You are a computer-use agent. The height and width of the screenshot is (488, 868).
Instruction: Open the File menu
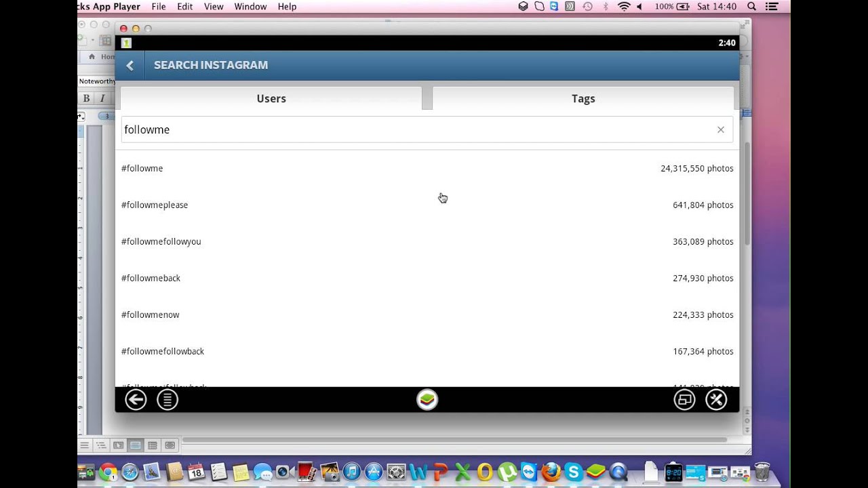click(x=159, y=6)
